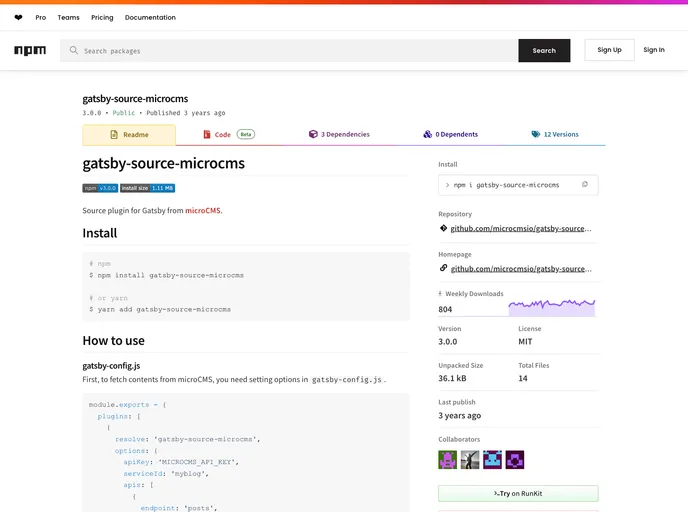Viewport: 688px width, 512px height.
Task: Click the weekly downloads sparkline chart
Action: click(x=552, y=308)
